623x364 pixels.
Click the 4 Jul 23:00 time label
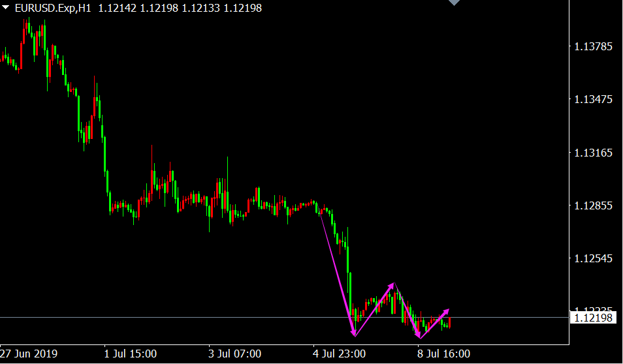(339, 354)
